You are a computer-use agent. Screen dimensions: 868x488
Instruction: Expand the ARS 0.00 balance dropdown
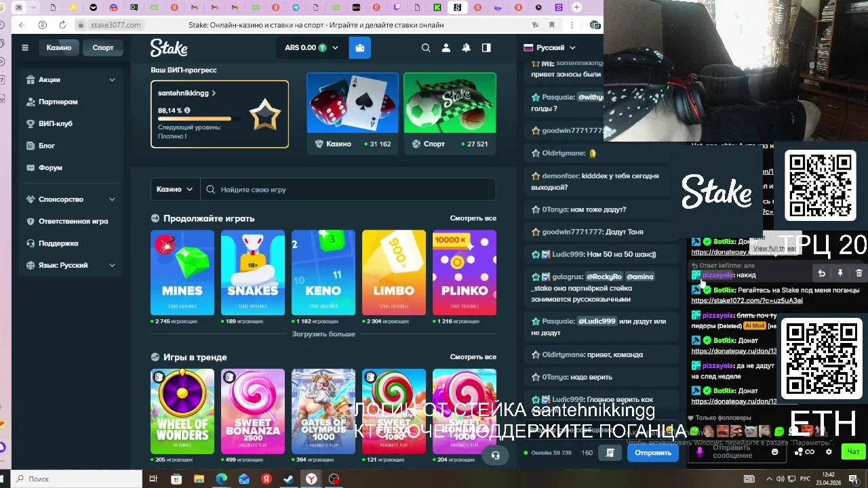click(x=311, y=47)
